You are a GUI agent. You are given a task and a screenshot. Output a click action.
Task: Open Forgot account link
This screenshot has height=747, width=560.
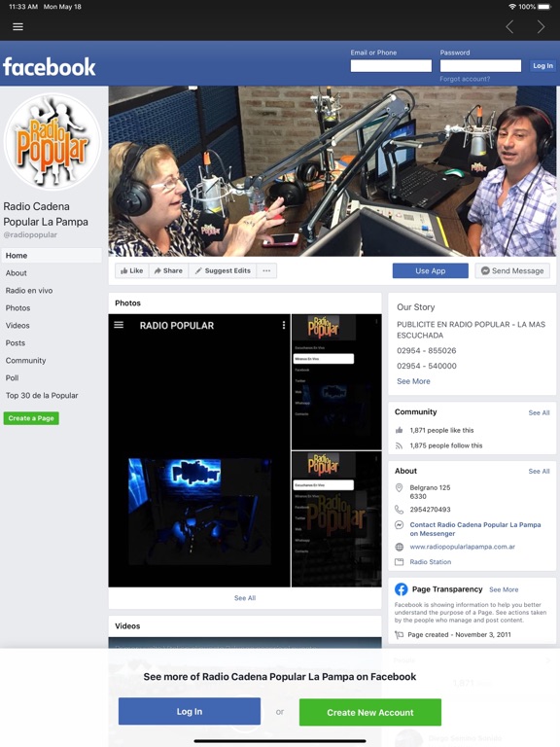pyautogui.click(x=465, y=79)
